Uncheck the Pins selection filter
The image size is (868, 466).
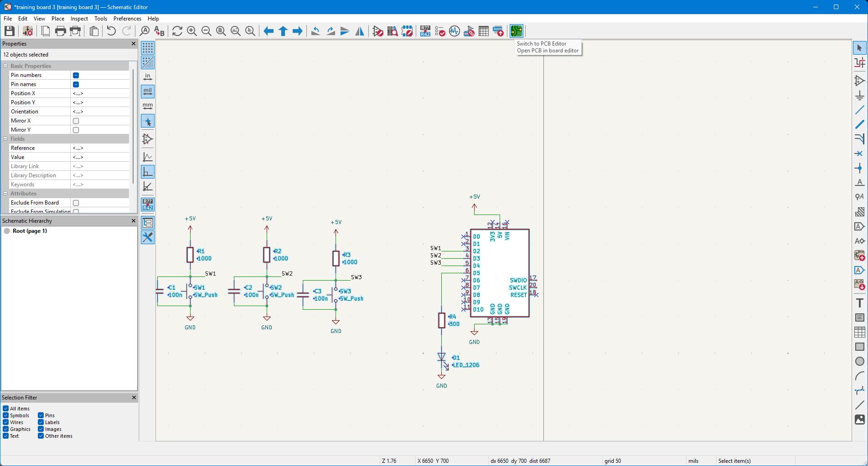tap(41, 415)
